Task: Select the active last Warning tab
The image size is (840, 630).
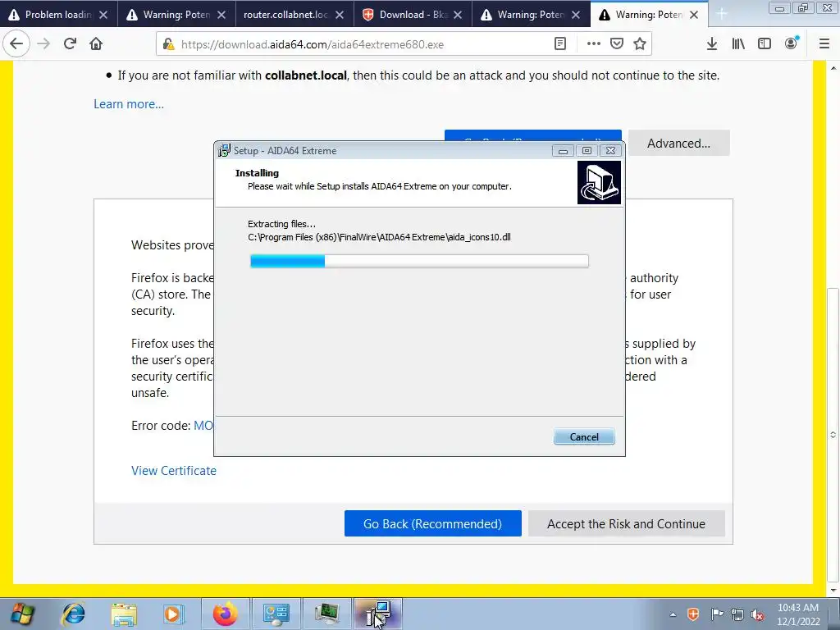Action: (x=649, y=15)
